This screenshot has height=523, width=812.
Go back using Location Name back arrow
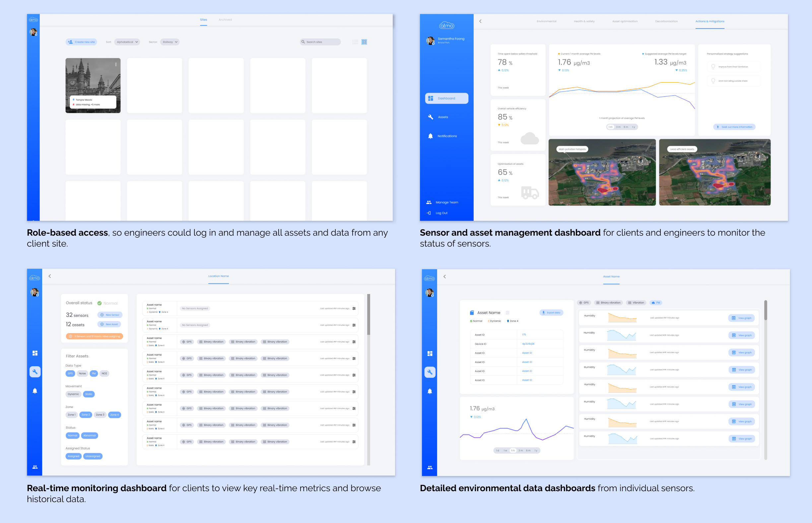[x=50, y=276]
